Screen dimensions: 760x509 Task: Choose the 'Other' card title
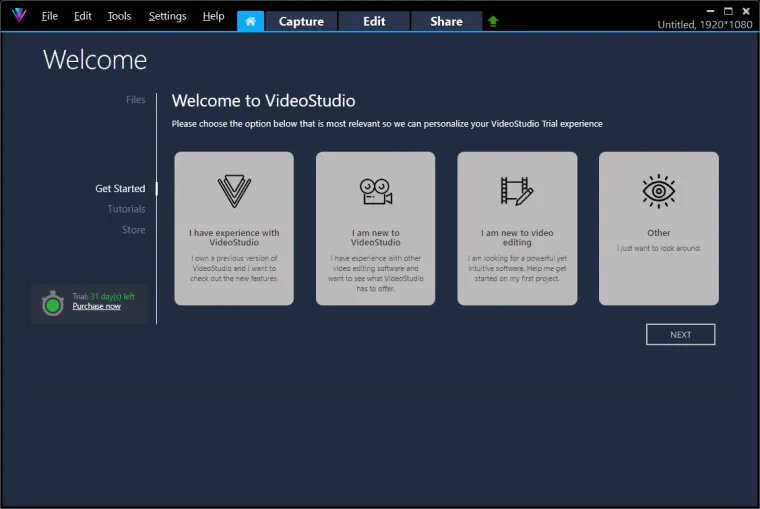(x=659, y=233)
